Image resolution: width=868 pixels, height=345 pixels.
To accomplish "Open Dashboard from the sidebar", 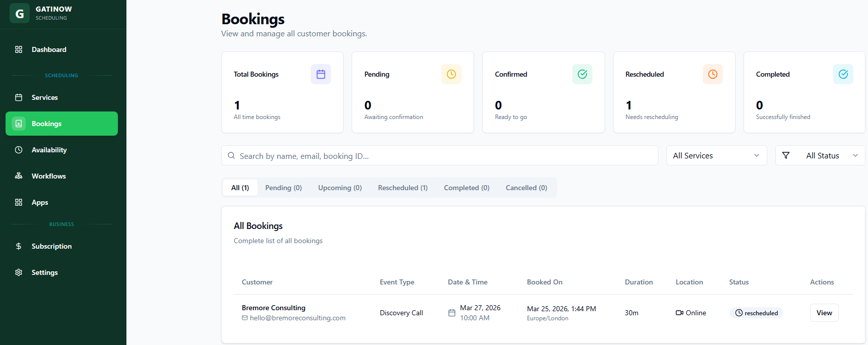I will (61, 49).
